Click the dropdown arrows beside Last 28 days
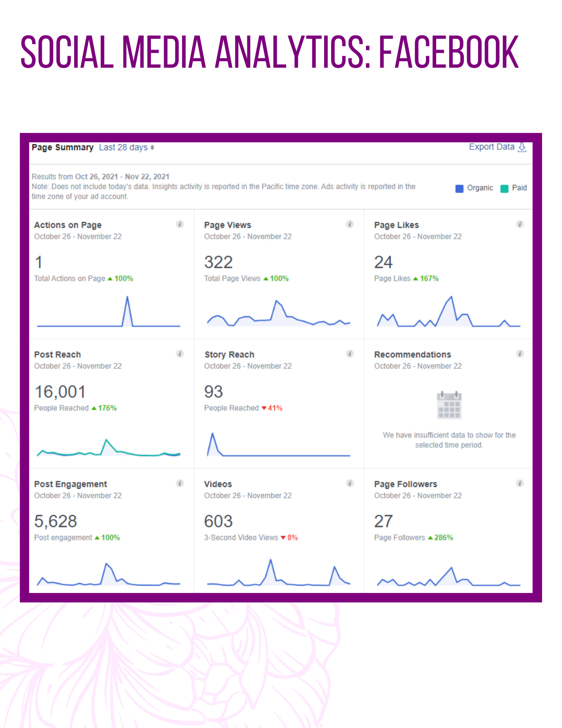The image size is (562, 728). (152, 147)
